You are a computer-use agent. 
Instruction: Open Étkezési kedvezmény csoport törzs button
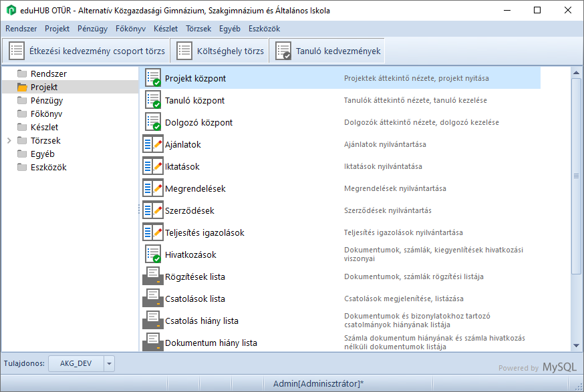pos(86,51)
